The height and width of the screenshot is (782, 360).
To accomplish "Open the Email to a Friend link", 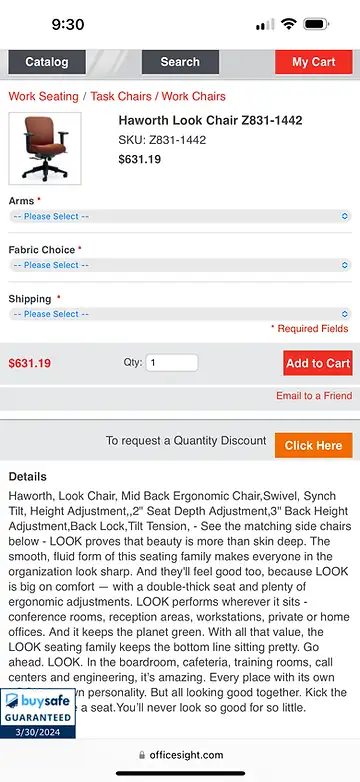I will [314, 395].
